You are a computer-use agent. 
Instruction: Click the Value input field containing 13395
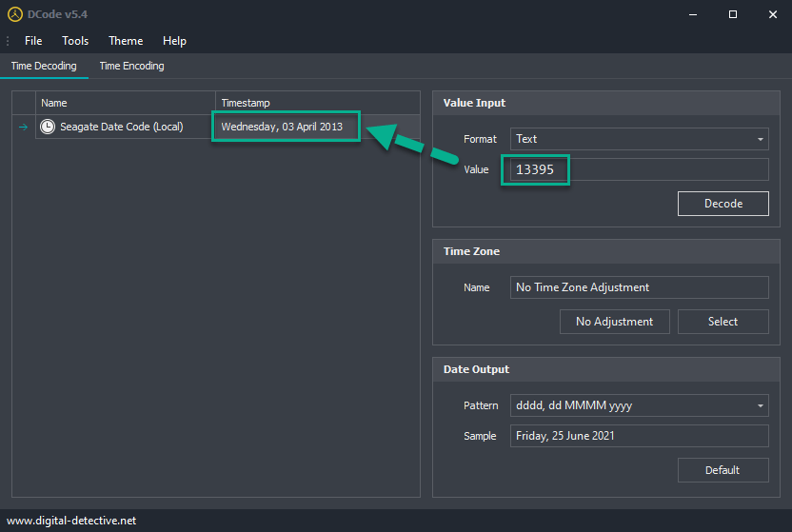[x=640, y=169]
